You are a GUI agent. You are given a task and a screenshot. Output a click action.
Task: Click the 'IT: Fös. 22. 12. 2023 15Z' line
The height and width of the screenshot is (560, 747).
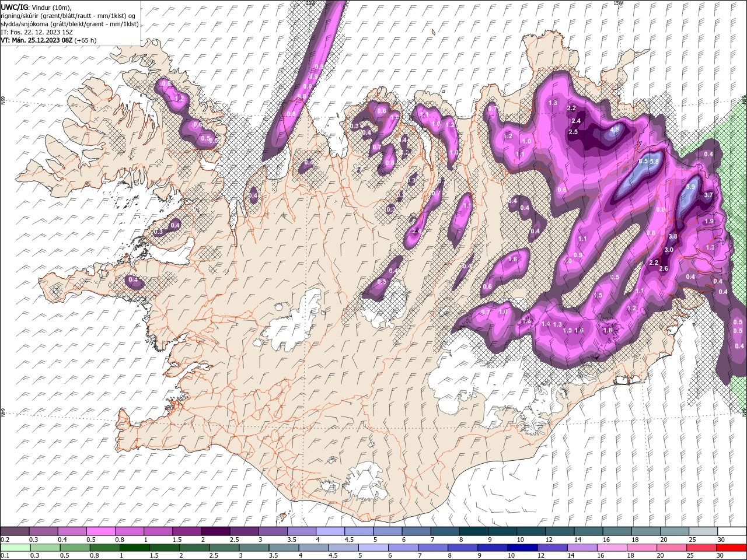[x=37, y=32]
